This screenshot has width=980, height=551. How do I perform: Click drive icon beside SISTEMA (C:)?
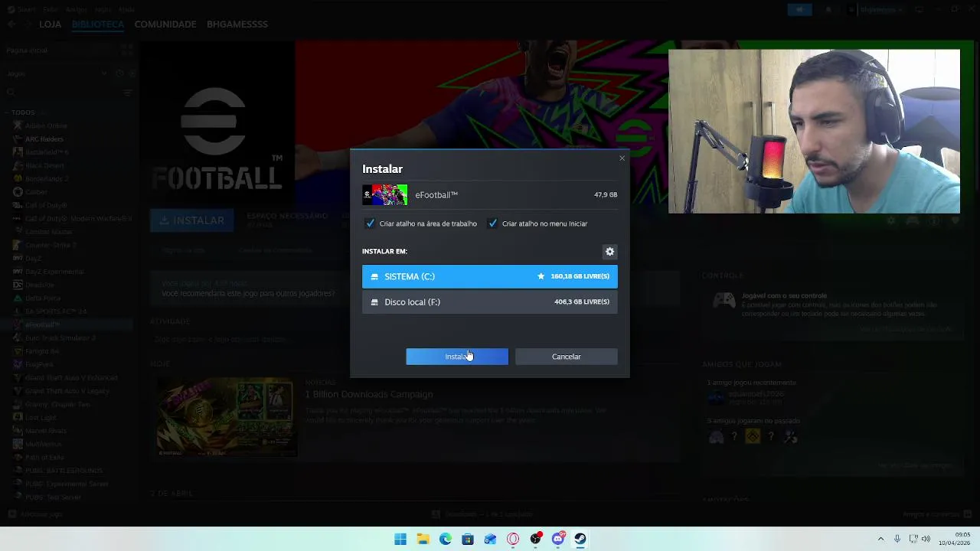(x=374, y=276)
